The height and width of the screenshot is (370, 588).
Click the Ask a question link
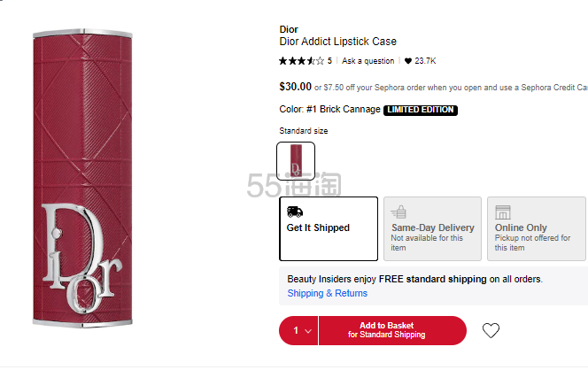(367, 61)
